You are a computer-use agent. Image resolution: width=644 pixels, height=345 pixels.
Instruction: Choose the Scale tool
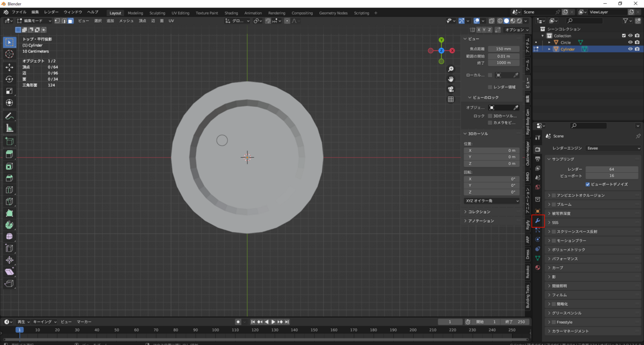click(x=9, y=91)
